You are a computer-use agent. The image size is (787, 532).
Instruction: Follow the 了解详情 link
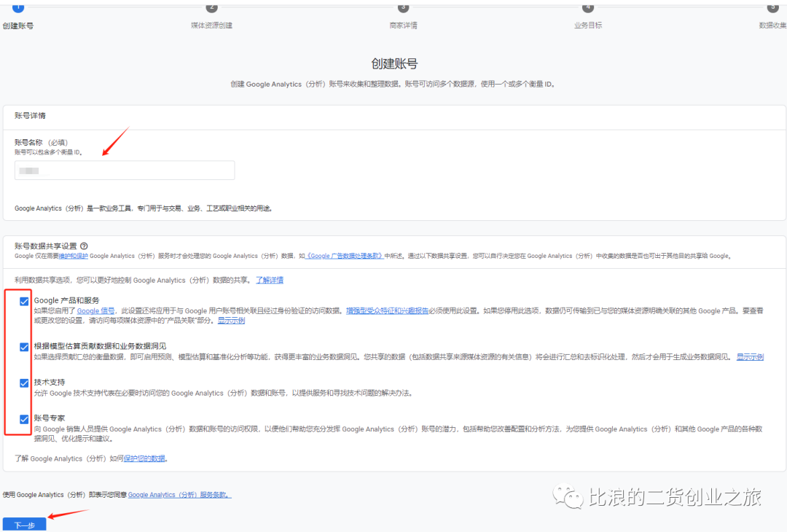point(270,280)
